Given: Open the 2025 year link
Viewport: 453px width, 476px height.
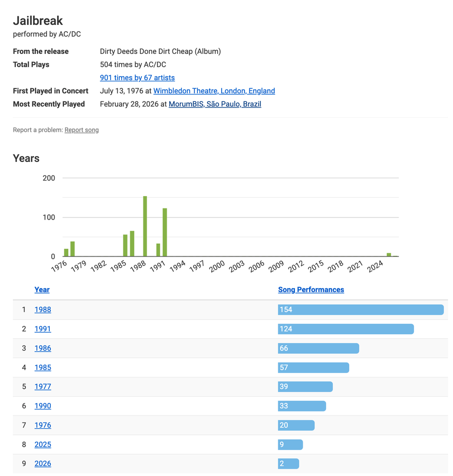Looking at the screenshot, I should coord(43,445).
